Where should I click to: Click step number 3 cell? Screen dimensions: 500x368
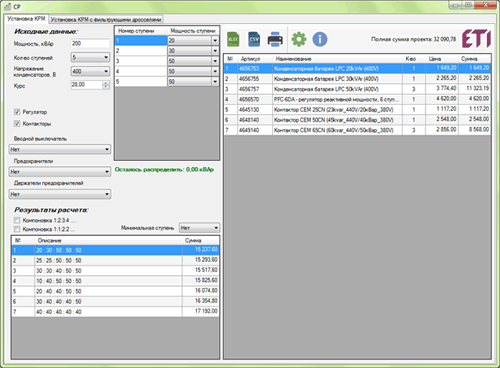click(x=141, y=61)
